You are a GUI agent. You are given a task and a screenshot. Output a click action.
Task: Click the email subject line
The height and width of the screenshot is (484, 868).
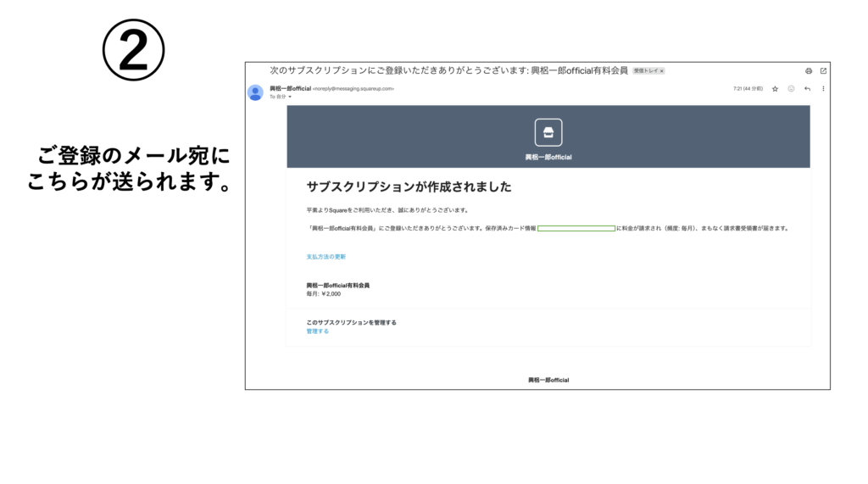click(448, 71)
